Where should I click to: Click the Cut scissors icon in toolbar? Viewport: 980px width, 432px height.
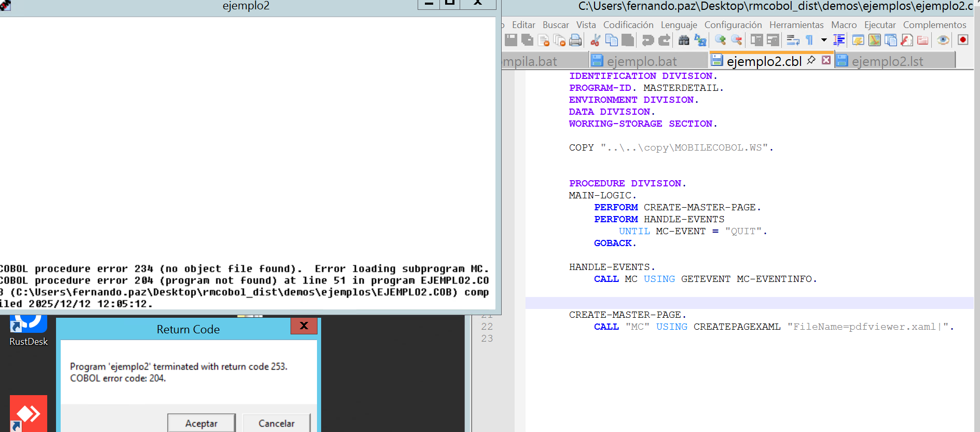(x=595, y=40)
